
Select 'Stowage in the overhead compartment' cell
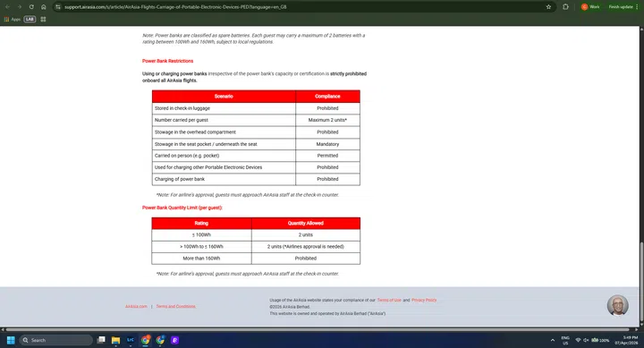click(x=224, y=132)
